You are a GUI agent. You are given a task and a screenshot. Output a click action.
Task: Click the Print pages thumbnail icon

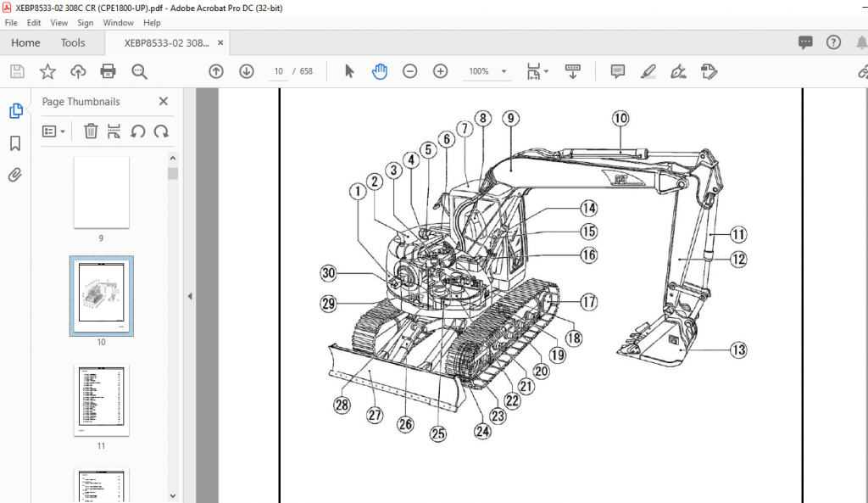click(x=114, y=131)
